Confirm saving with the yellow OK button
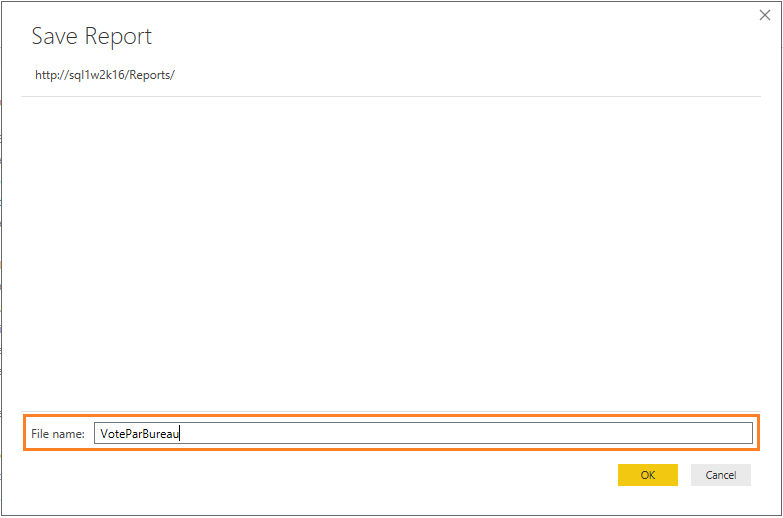783x518 pixels. [648, 475]
